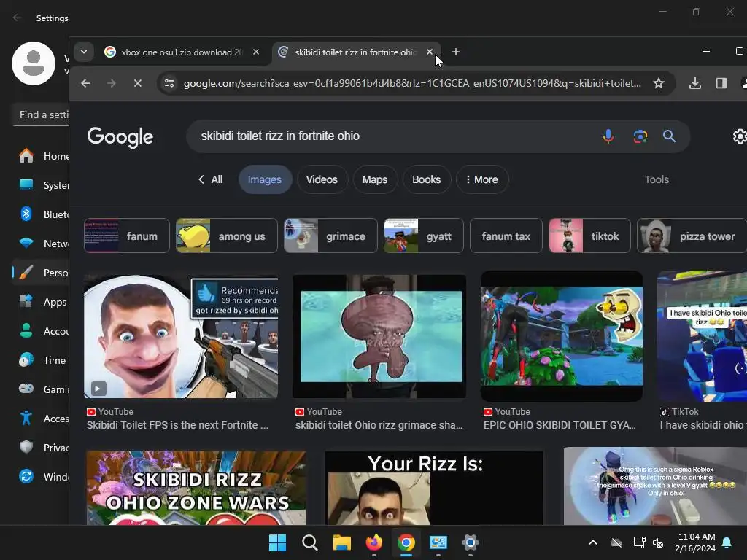Search by image with Google Lens icon
This screenshot has height=560, width=747.
[x=640, y=136]
